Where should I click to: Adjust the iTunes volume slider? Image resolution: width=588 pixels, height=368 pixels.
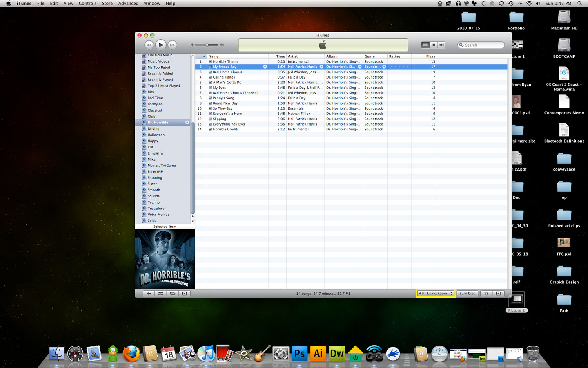207,45
